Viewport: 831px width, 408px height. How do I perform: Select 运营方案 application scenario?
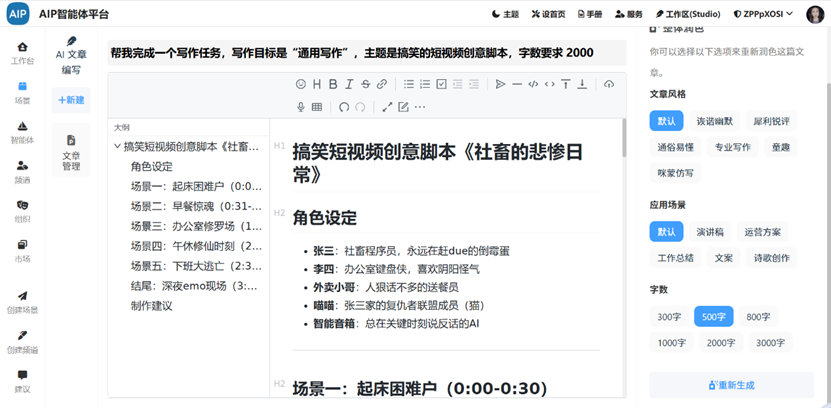point(762,232)
